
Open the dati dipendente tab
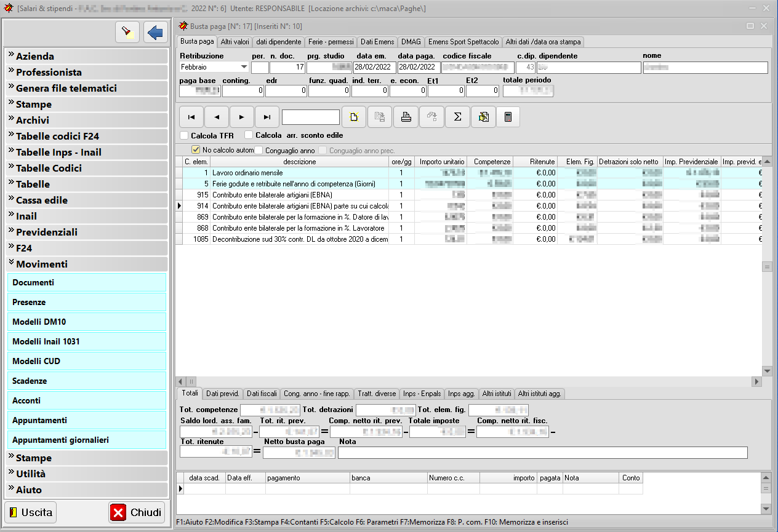click(x=279, y=42)
